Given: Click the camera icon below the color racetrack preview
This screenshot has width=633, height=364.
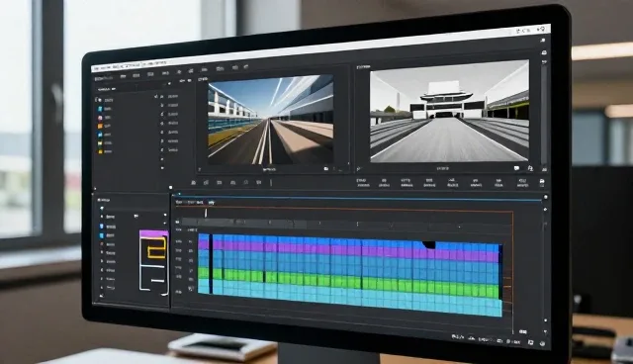Looking at the screenshot, I should click(325, 169).
